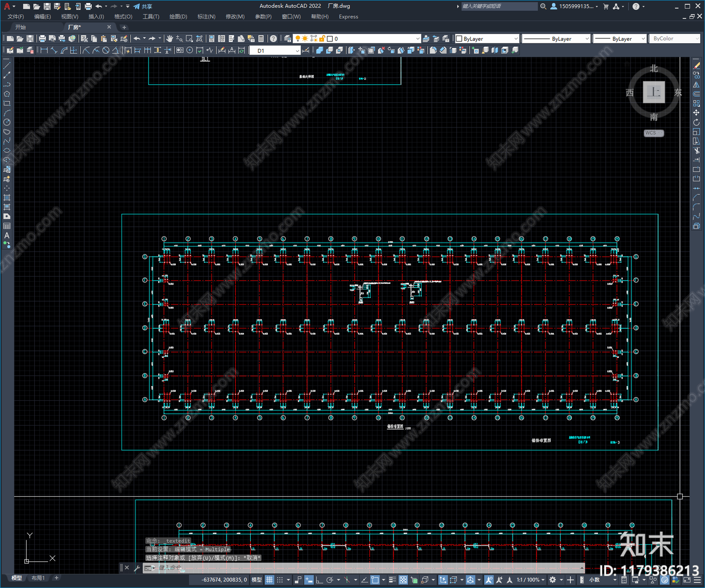
Task: Select the Center Mark tool
Action: pyautogui.click(x=189, y=50)
